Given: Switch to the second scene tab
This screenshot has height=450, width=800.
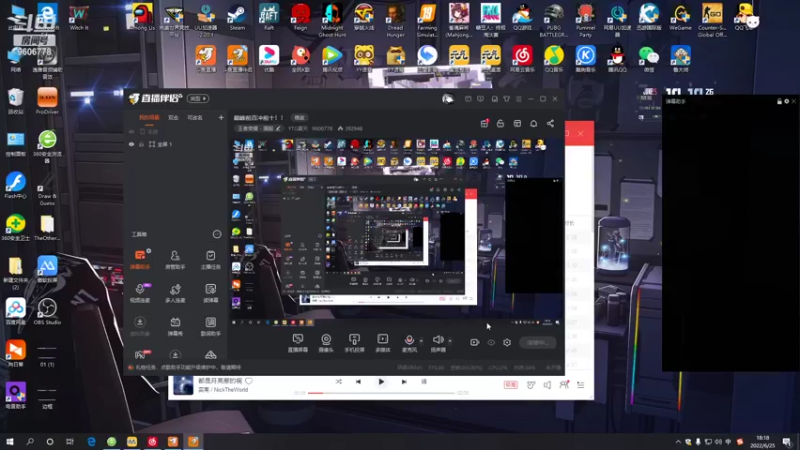Looking at the screenshot, I should pos(173,118).
